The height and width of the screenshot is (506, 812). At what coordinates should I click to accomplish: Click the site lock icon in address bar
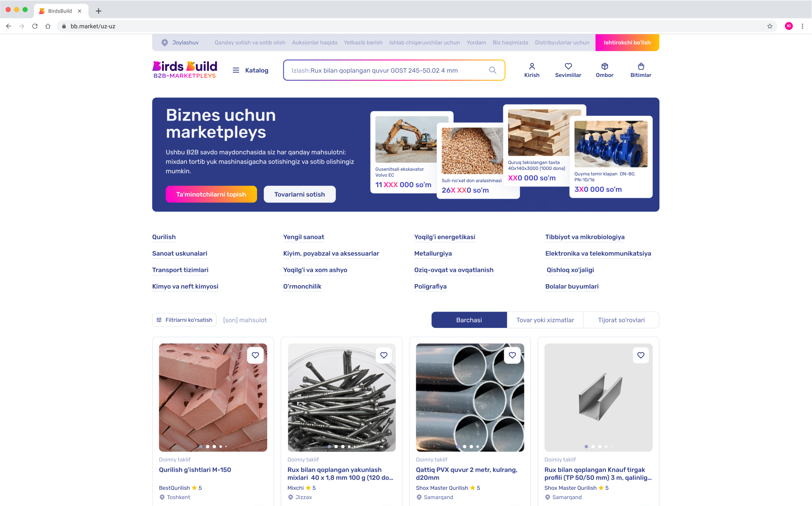tap(64, 26)
